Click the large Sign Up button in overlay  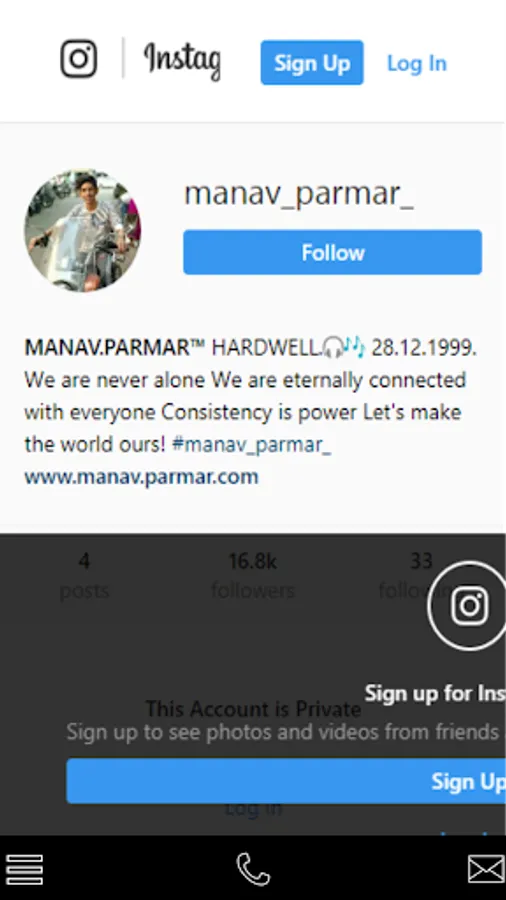click(286, 781)
